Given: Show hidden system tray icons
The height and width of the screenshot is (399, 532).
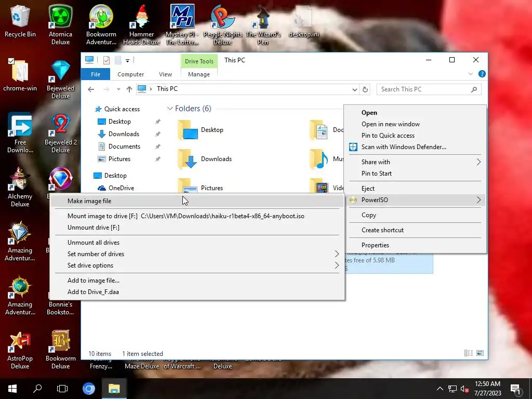Looking at the screenshot, I should [440, 389].
